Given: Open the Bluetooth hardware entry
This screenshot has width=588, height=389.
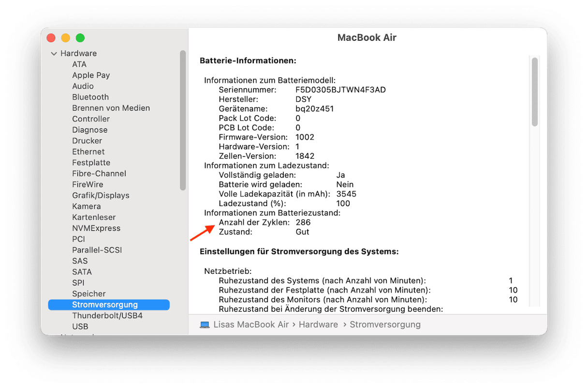Looking at the screenshot, I should pos(90,97).
